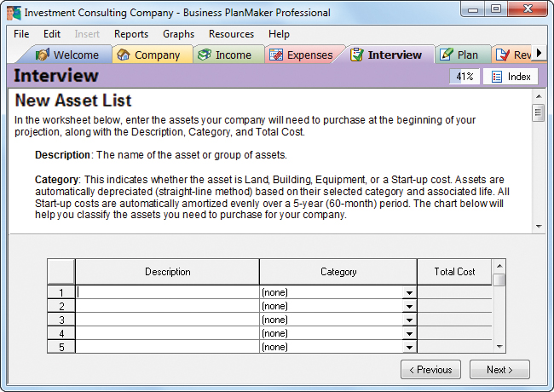Click the Plan tab document icon

click(x=446, y=55)
